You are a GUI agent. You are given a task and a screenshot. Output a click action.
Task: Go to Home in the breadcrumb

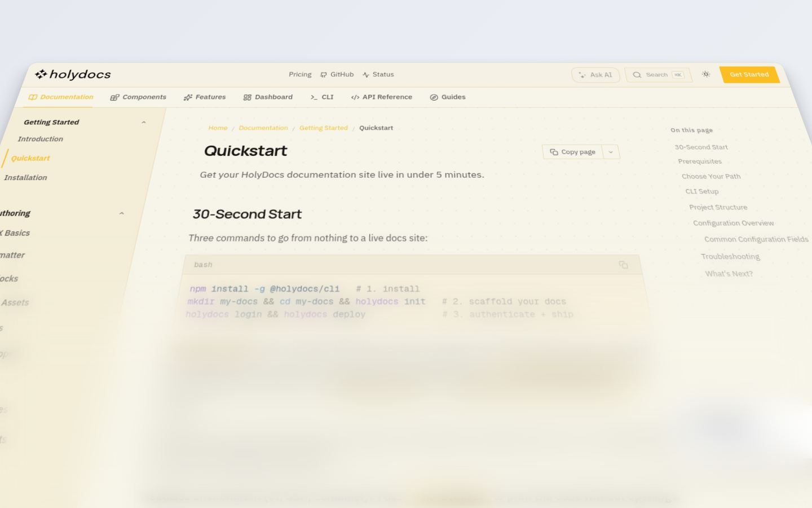point(218,128)
